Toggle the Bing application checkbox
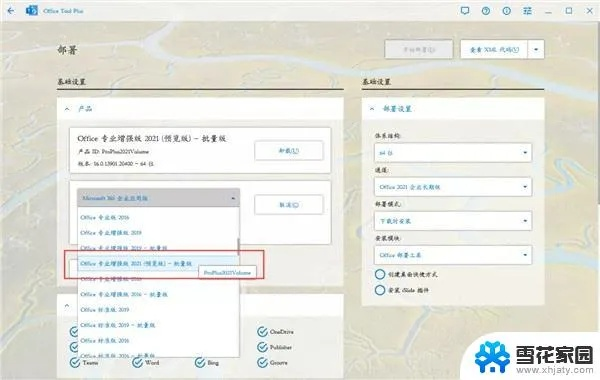Image resolution: width=600 pixels, height=380 pixels. (x=200, y=362)
